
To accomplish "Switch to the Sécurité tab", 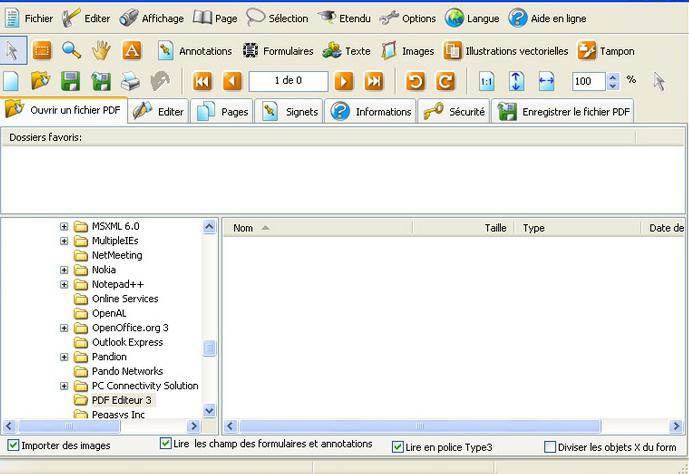I will 453,112.
